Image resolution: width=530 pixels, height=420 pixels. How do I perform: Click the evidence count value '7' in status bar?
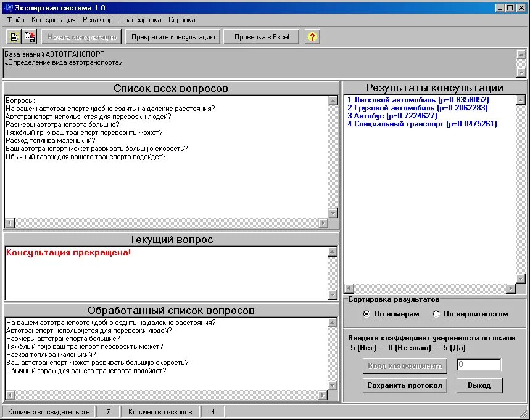pyautogui.click(x=108, y=412)
